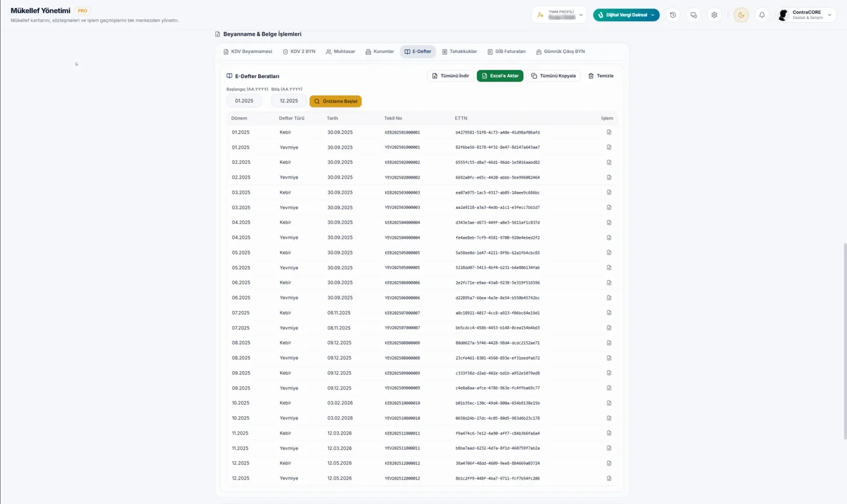This screenshot has height=504, width=847.
Task: Select the E-Defter tab
Action: (x=418, y=52)
